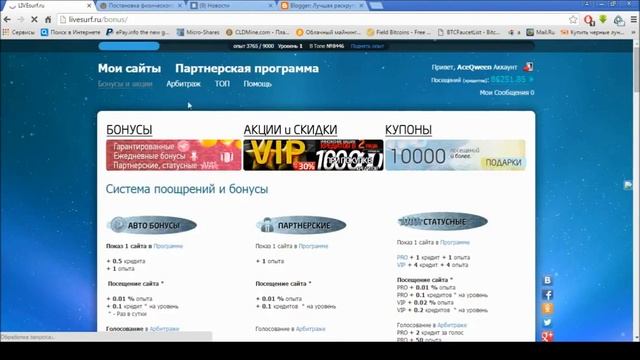Open the 10000 ПОДАРКИ coupon banner
The height and width of the screenshot is (360, 640).
click(x=455, y=155)
